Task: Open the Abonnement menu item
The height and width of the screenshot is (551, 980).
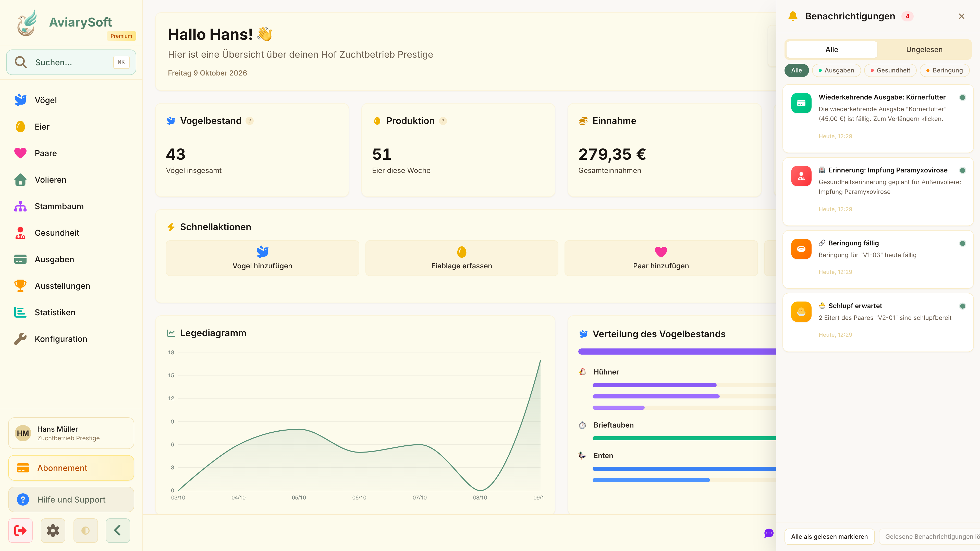Action: point(71,468)
